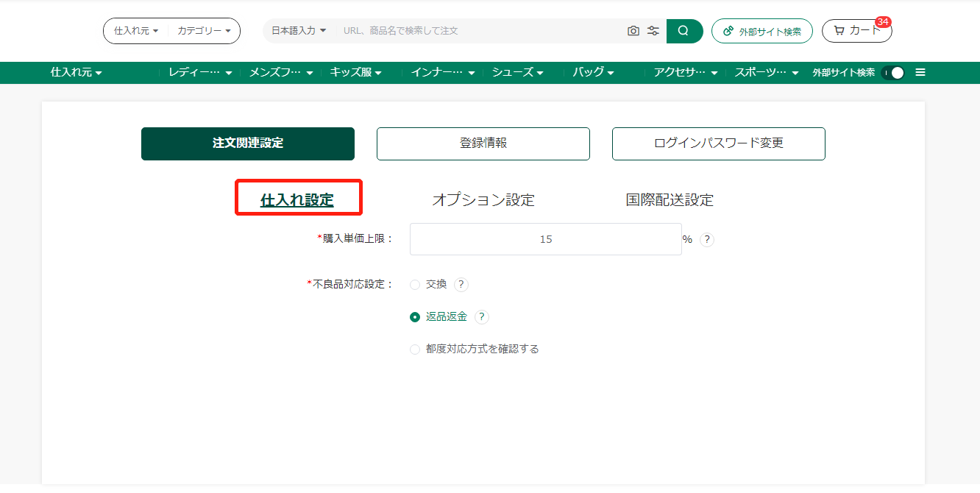The height and width of the screenshot is (493, 980).
Task: Click help icon beside 交換 option
Action: tap(461, 285)
